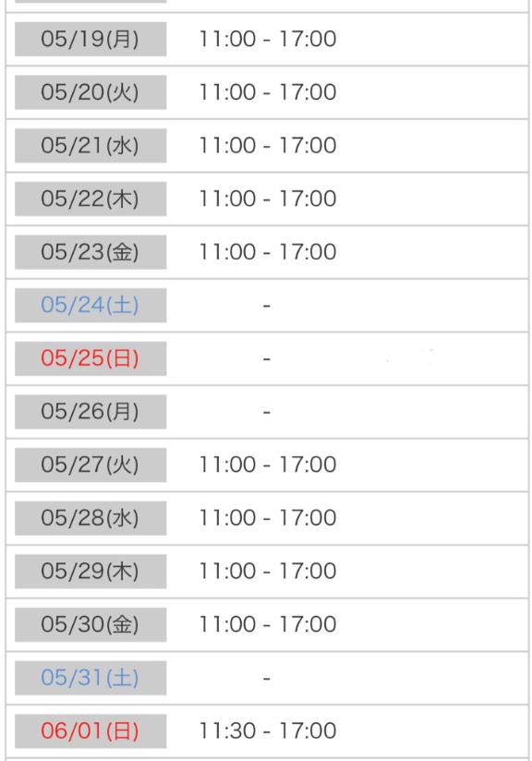Select the 05/29(木) date label
The width and height of the screenshot is (532, 761).
(x=91, y=572)
